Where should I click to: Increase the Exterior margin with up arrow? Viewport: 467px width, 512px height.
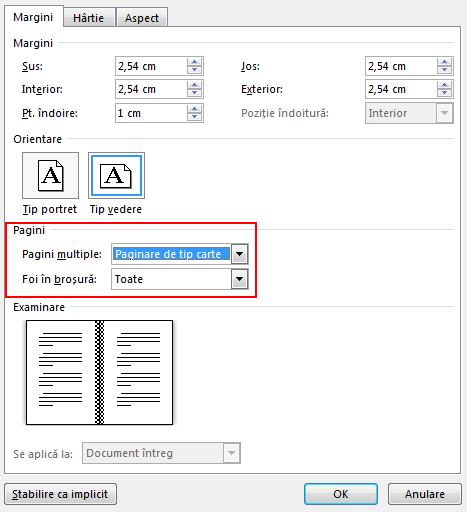click(x=444, y=85)
